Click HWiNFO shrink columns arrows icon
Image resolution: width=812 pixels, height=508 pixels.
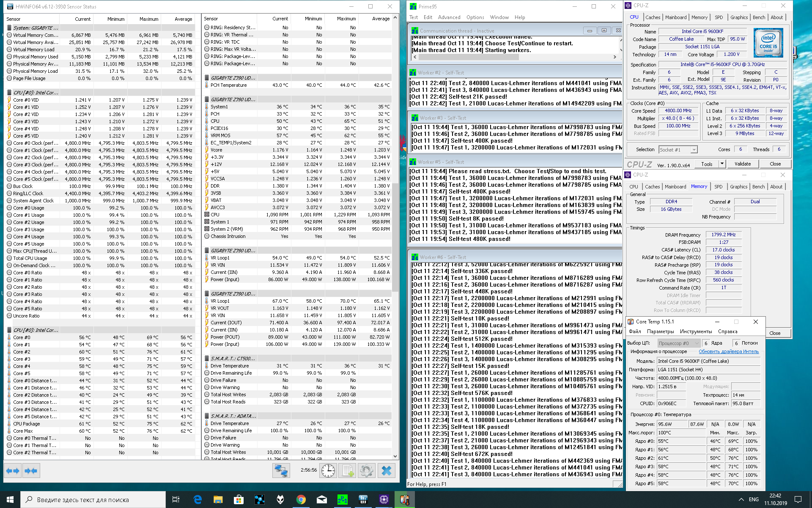pyautogui.click(x=31, y=471)
